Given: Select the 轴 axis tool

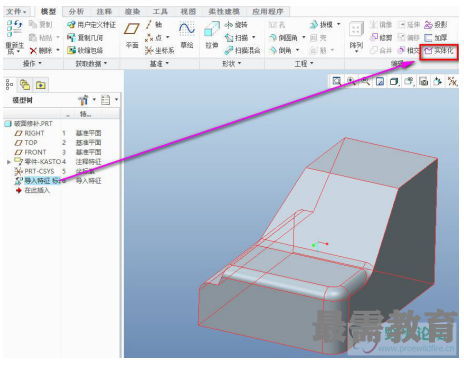Looking at the screenshot, I should [x=154, y=24].
